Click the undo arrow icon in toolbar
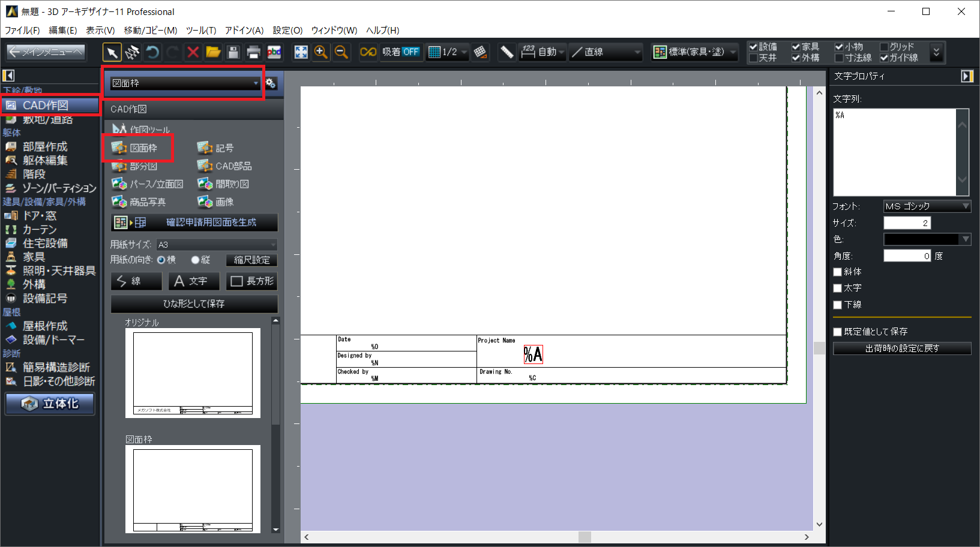Screen dimensions: 980x547 (152, 52)
